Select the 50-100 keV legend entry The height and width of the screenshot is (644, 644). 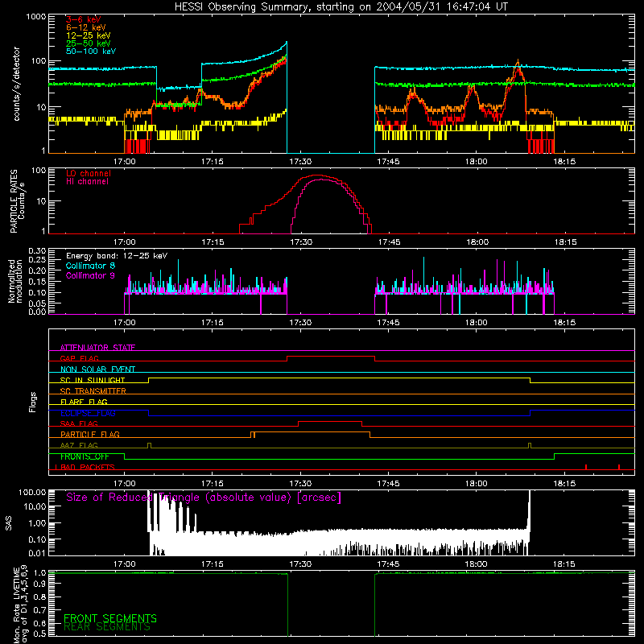click(x=91, y=52)
